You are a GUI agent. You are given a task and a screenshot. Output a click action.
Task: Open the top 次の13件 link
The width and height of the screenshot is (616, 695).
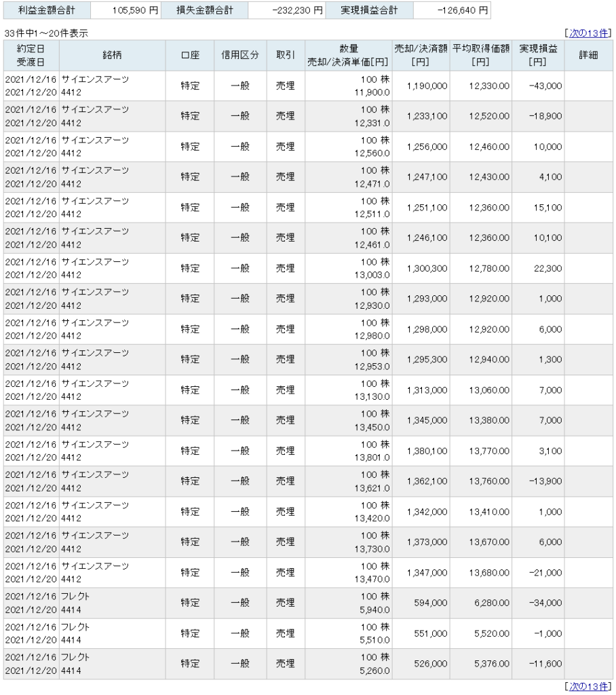click(588, 33)
